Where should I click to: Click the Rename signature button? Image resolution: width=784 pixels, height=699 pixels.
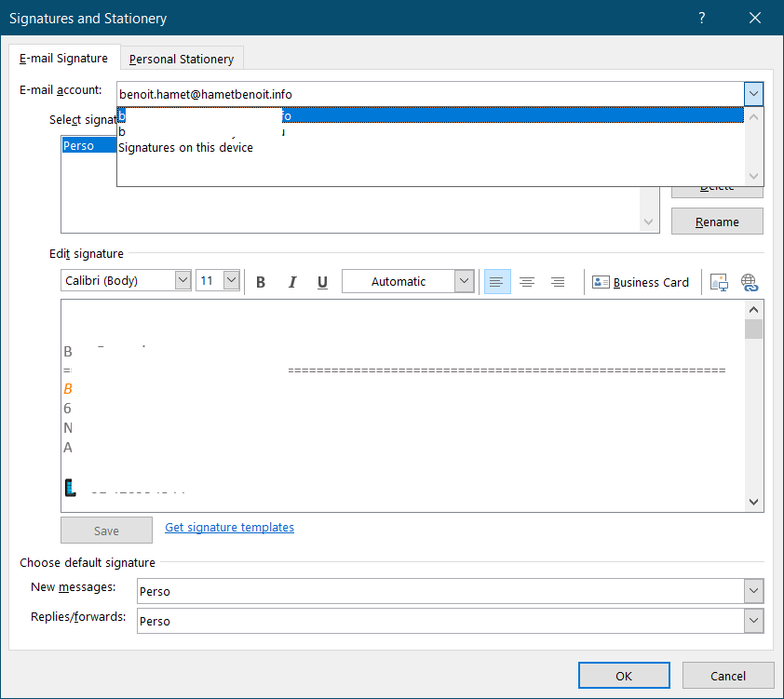[x=717, y=222]
